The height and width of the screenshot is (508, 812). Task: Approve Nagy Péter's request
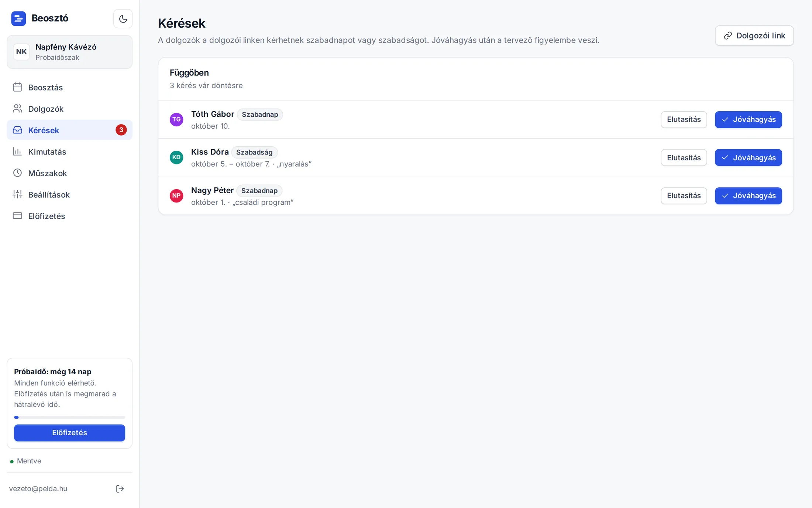[x=748, y=195]
